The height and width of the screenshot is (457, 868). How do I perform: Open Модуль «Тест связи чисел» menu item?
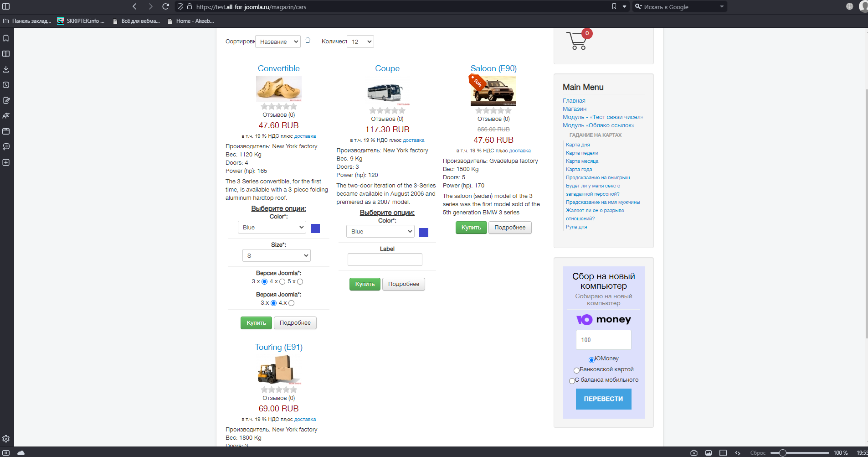pos(603,117)
